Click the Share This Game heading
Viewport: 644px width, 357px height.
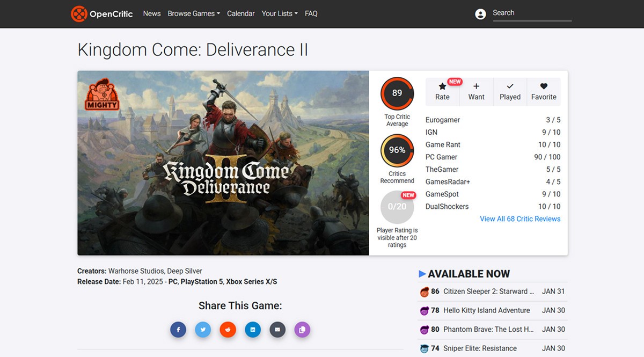point(240,306)
